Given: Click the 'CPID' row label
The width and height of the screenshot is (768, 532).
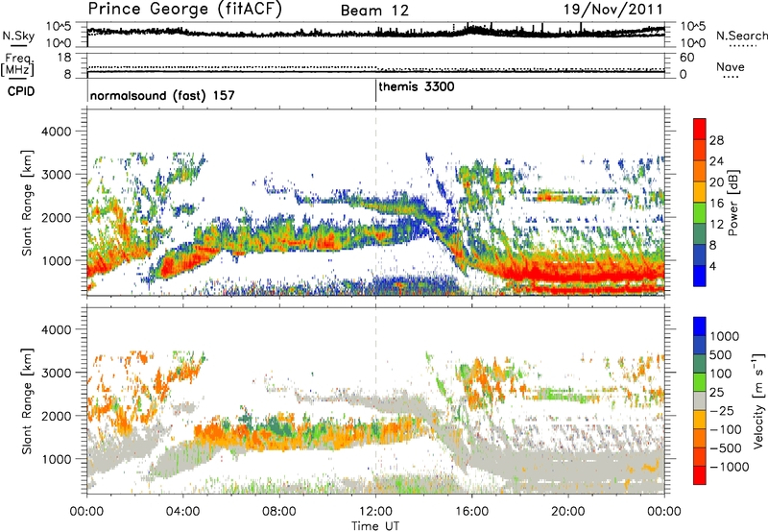Looking at the screenshot, I should [x=21, y=91].
